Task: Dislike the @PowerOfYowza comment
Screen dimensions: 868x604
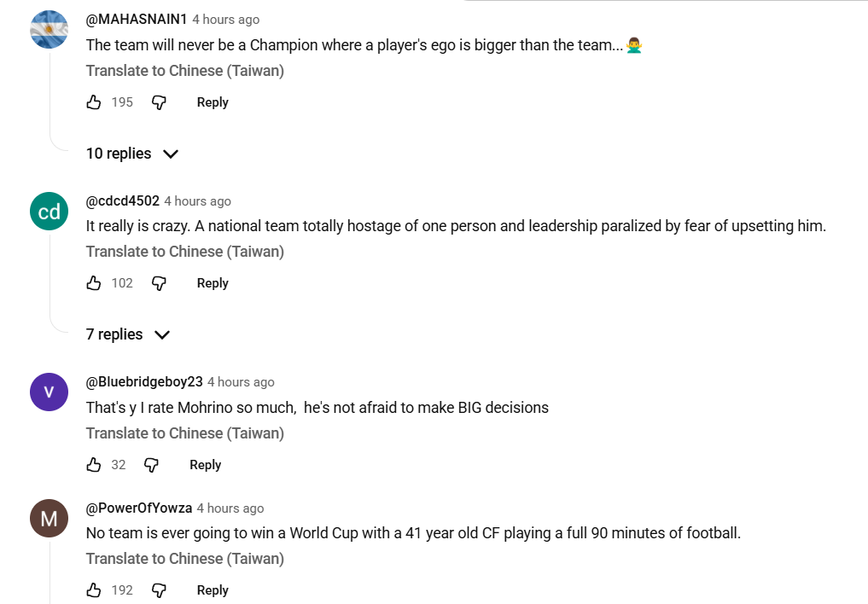Action: tap(159, 590)
